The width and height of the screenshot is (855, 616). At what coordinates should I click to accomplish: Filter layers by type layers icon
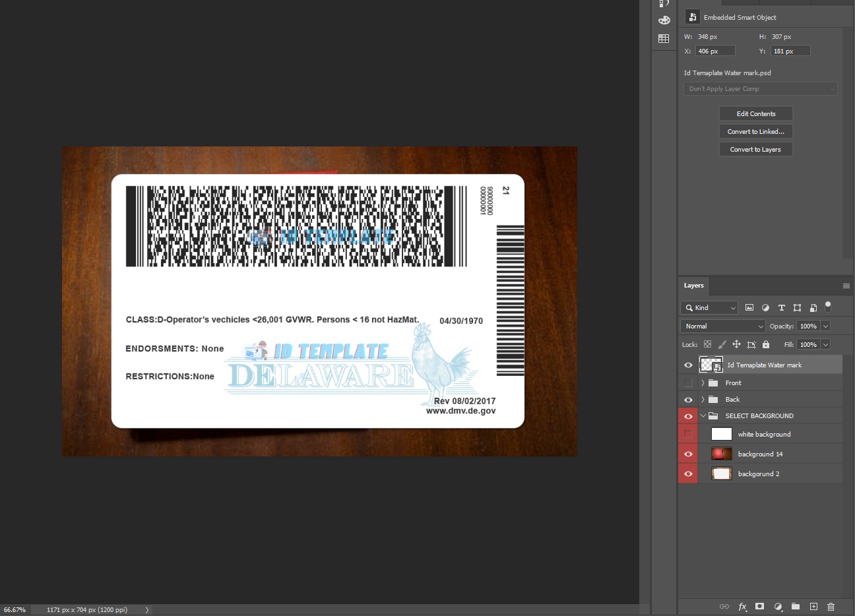(x=781, y=307)
